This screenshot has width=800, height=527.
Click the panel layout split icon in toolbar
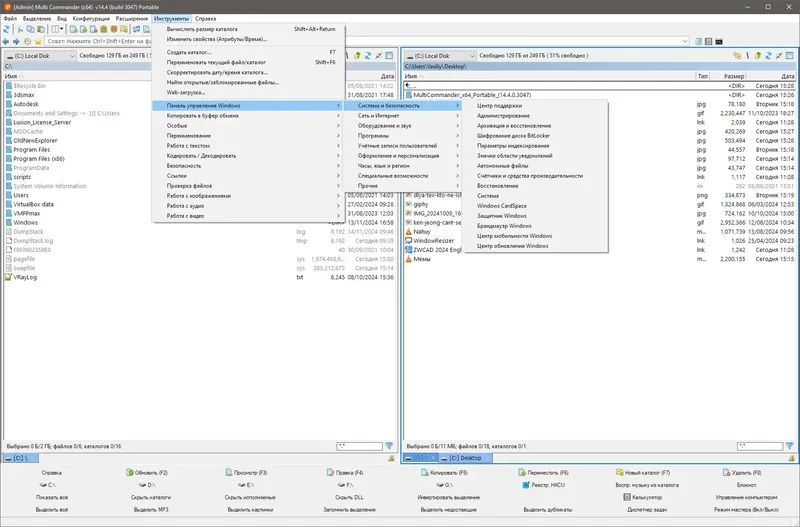pyautogui.click(x=57, y=29)
